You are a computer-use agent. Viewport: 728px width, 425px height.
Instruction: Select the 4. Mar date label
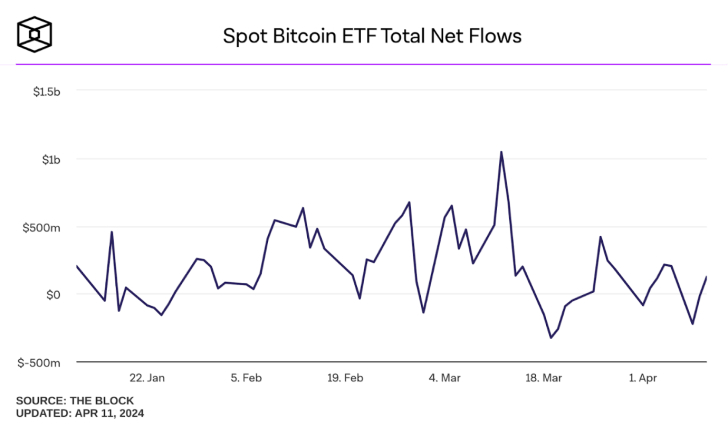[x=444, y=378]
